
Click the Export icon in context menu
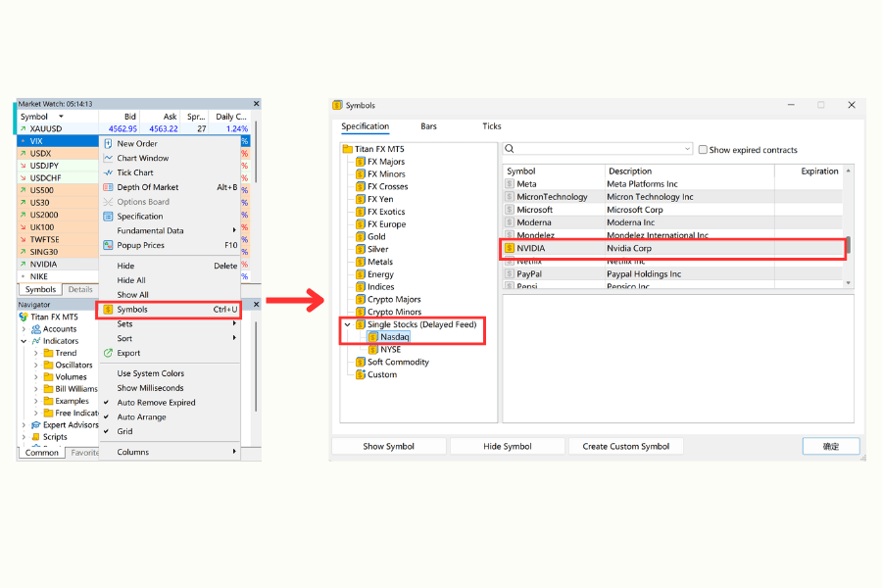pos(108,353)
